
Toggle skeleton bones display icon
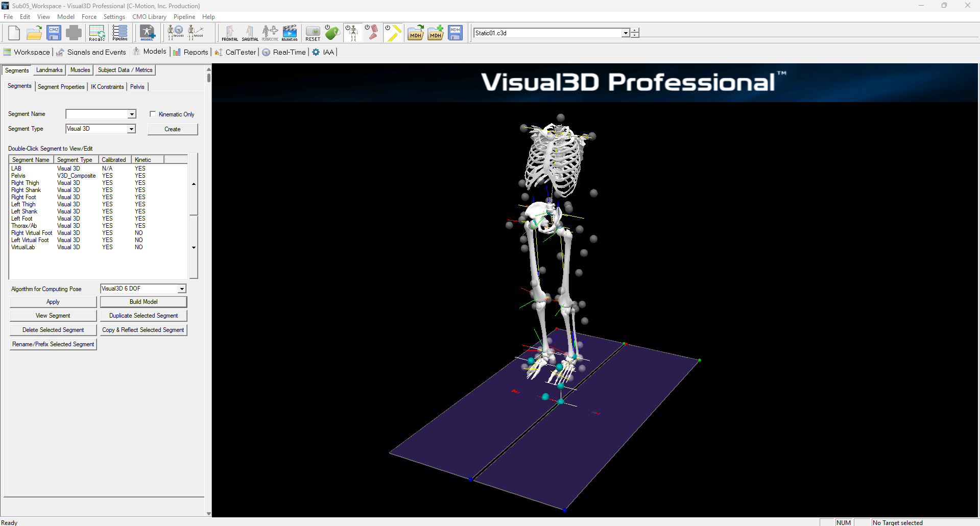click(352, 33)
